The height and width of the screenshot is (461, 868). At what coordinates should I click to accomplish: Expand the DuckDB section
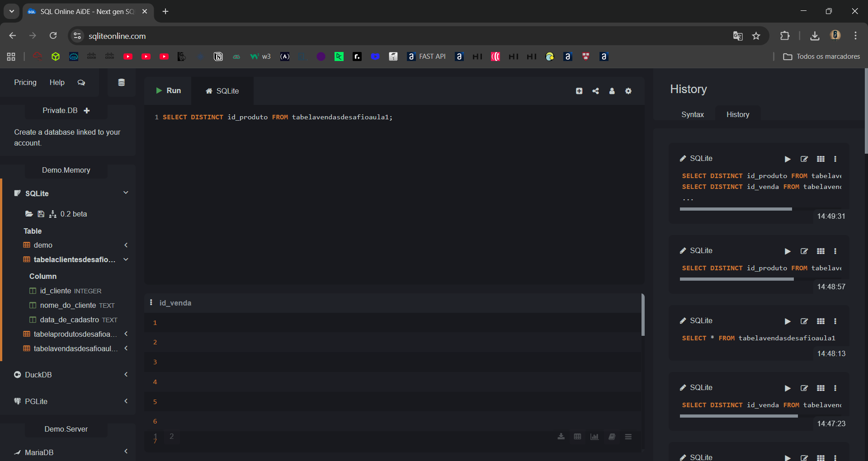(x=126, y=375)
